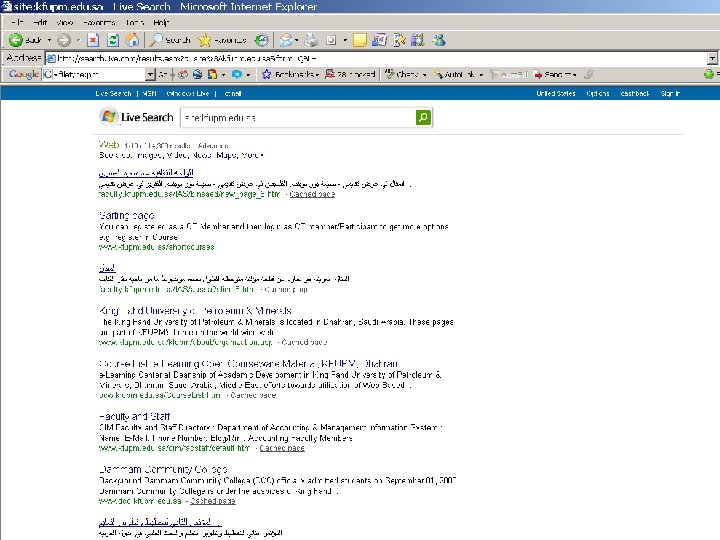Image resolution: width=720 pixels, height=540 pixels.
Task: Click the Back navigation button
Action: click(26, 40)
